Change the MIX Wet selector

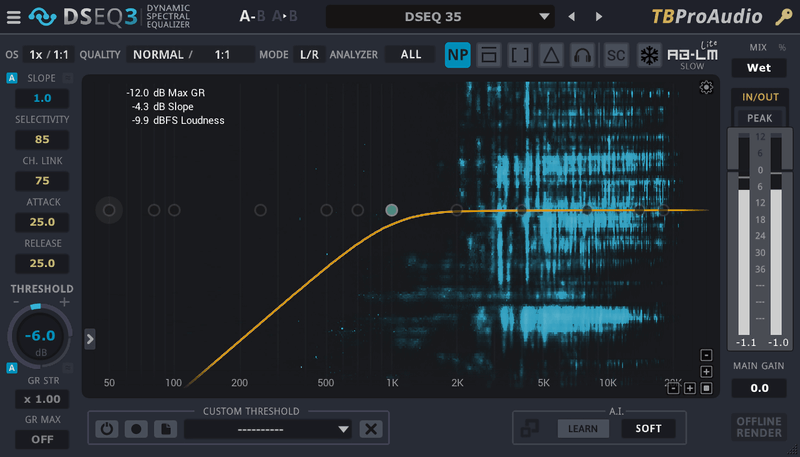point(759,68)
